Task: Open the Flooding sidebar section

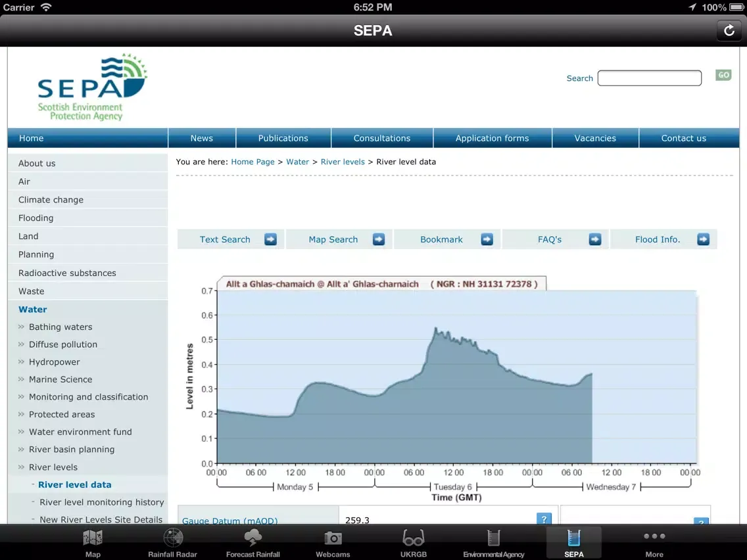Action: (87, 218)
